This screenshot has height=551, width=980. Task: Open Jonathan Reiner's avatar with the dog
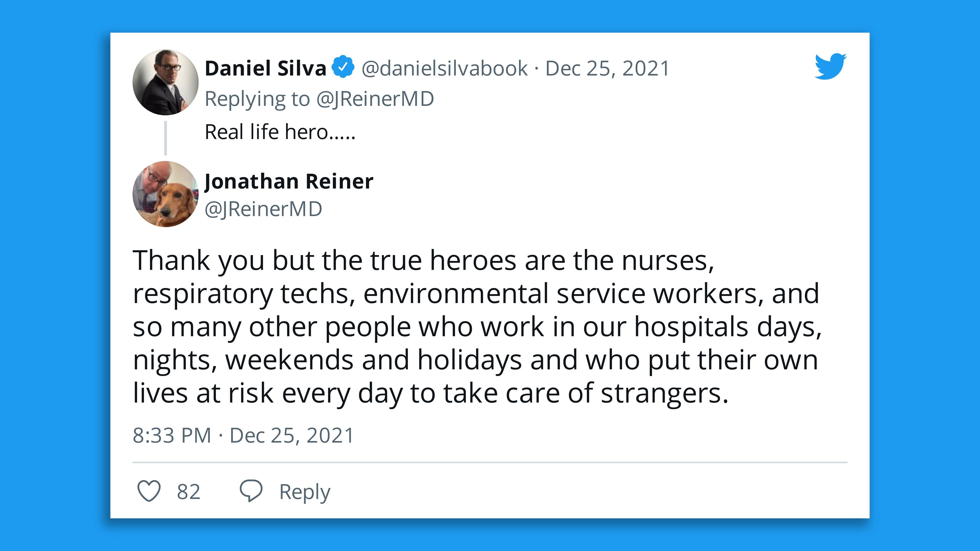tap(165, 194)
